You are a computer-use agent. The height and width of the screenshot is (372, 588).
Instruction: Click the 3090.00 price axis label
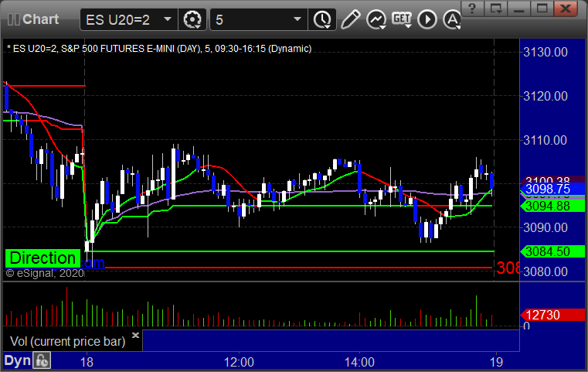coord(546,227)
